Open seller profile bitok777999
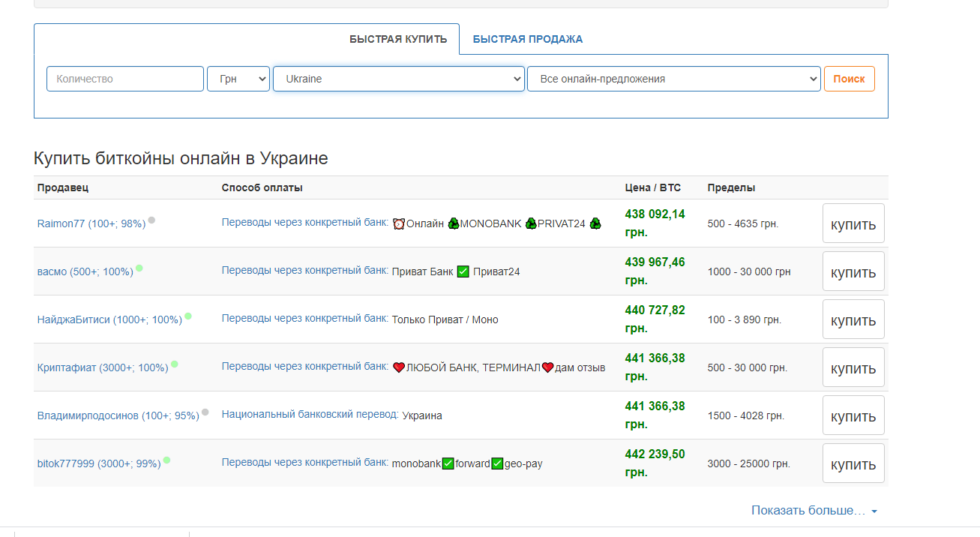Screen dimensions: 980x537 click(99, 463)
